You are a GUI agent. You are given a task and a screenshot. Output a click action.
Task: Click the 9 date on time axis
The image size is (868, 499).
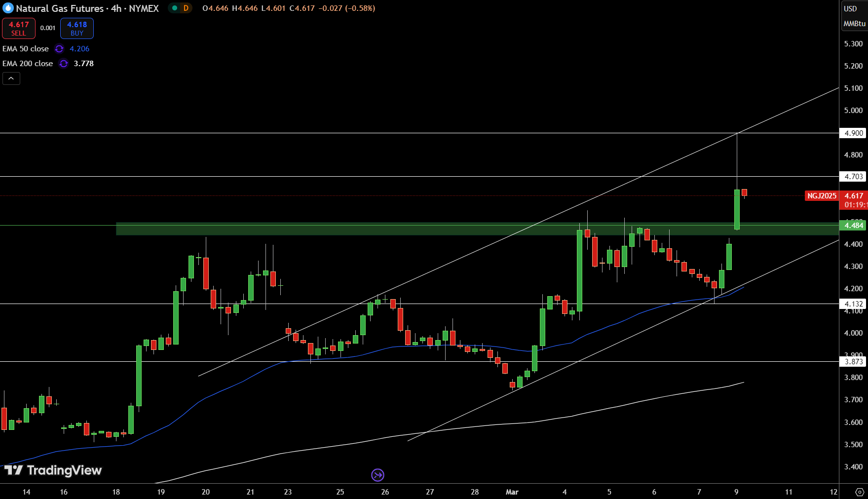coord(736,492)
